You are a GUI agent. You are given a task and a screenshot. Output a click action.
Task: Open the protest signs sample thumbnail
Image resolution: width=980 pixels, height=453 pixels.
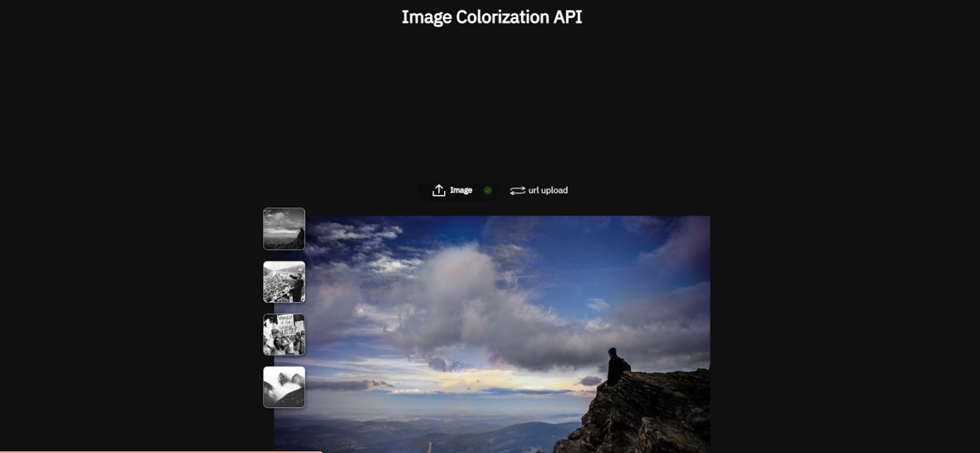[x=284, y=334]
